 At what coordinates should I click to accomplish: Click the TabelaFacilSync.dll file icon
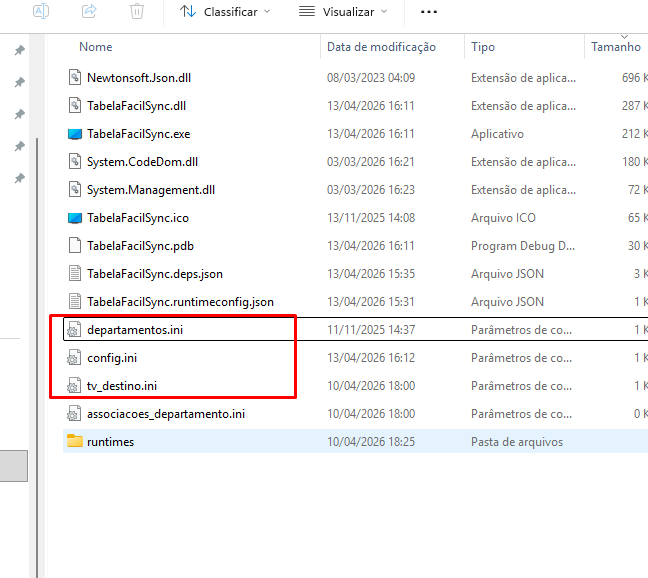(x=74, y=106)
